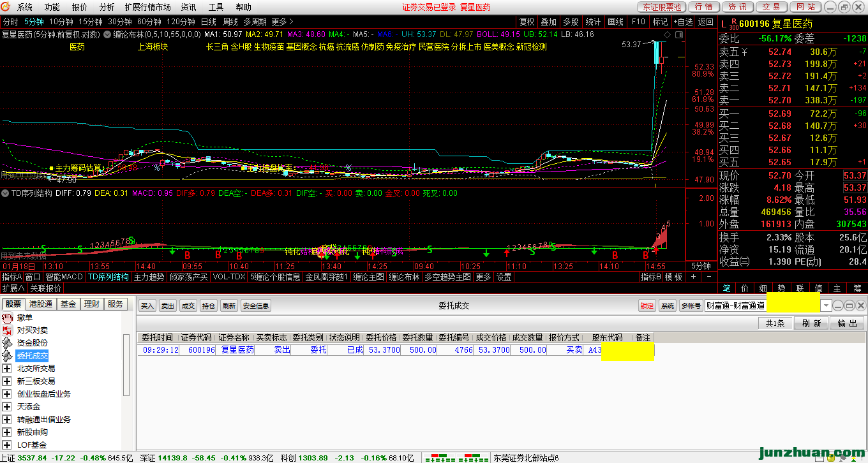The height and width of the screenshot is (463, 868).
Task: Expand the 新三板交易 tree node
Action: (x=8, y=381)
